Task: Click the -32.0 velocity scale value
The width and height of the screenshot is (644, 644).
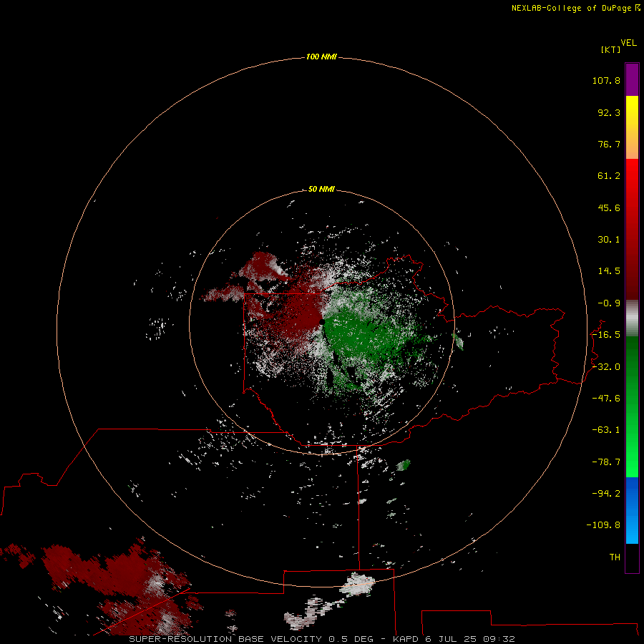Action: coord(606,367)
